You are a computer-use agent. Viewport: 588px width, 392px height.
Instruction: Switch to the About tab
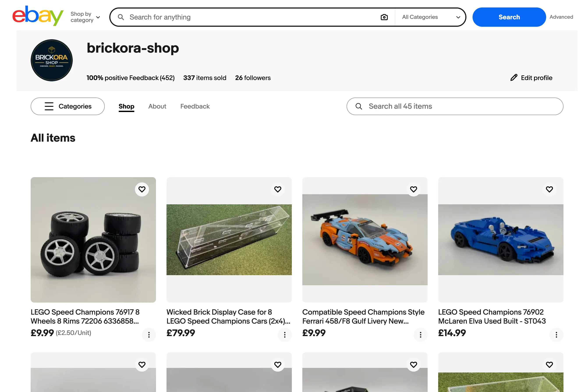[157, 106]
